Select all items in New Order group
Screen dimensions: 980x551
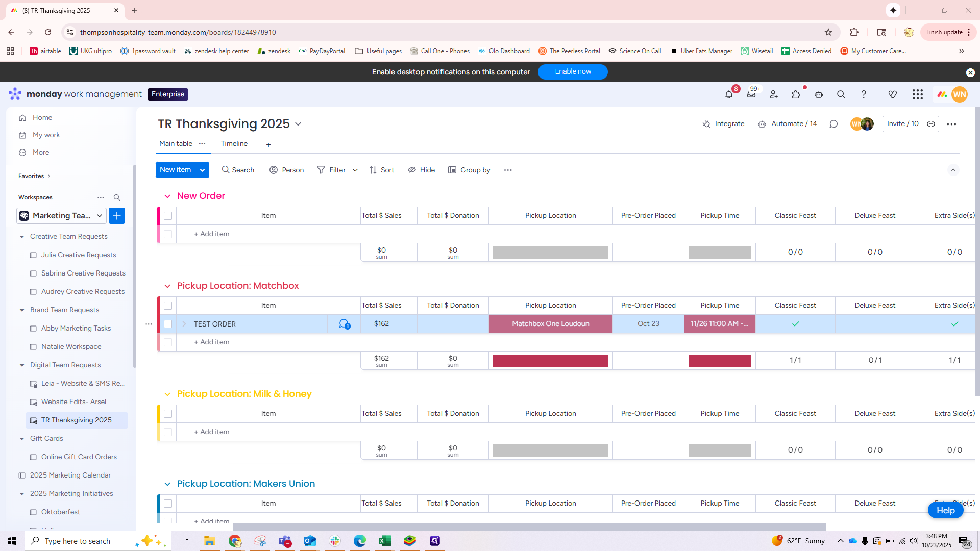click(168, 216)
